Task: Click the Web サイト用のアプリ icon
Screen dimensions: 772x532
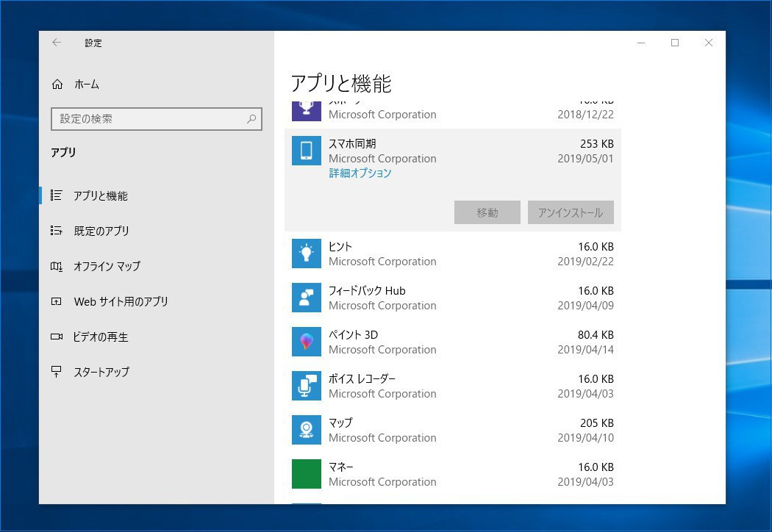Action: (x=56, y=301)
